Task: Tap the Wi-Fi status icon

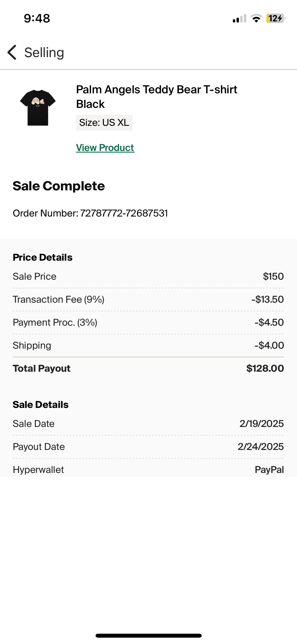Action: pyautogui.click(x=256, y=19)
